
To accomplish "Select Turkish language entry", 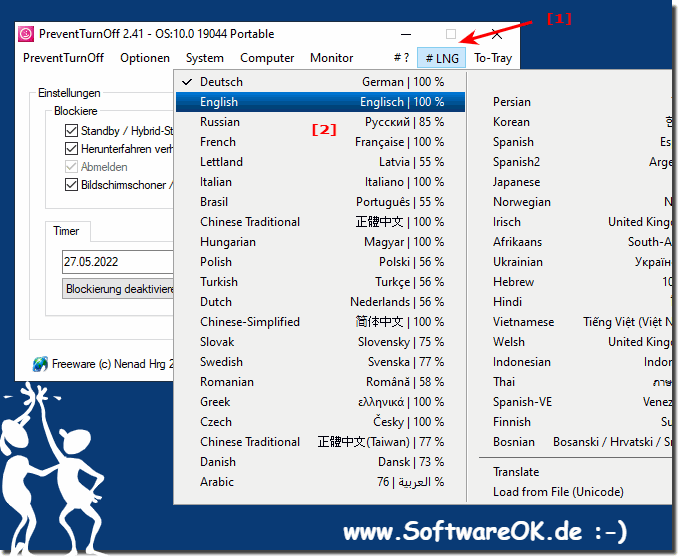I will 320,282.
